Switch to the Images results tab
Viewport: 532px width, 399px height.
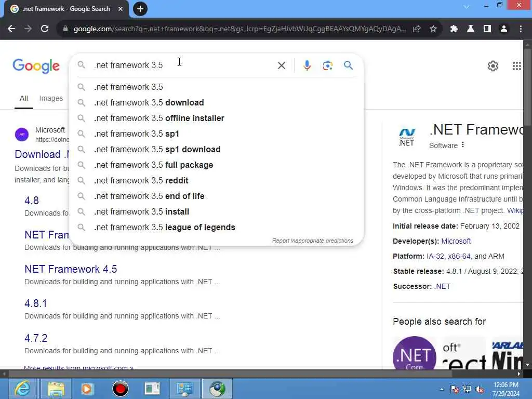click(51, 98)
